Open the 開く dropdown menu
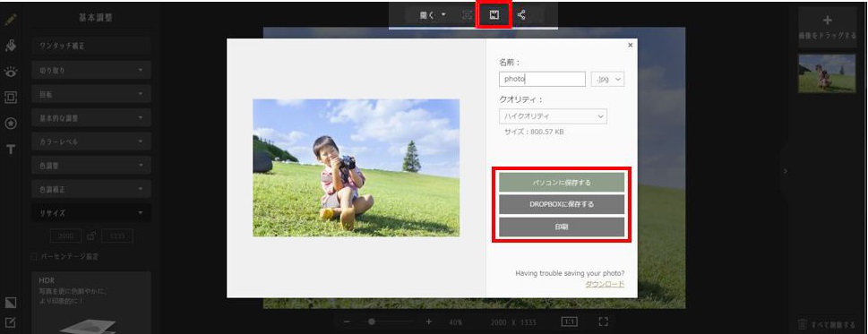 click(x=433, y=15)
